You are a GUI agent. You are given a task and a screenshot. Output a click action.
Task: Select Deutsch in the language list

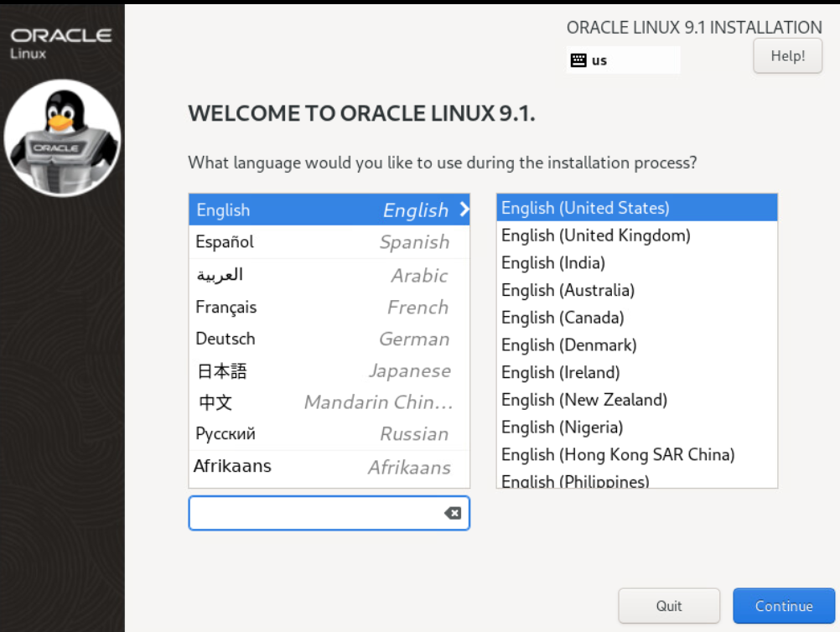pyautogui.click(x=329, y=339)
